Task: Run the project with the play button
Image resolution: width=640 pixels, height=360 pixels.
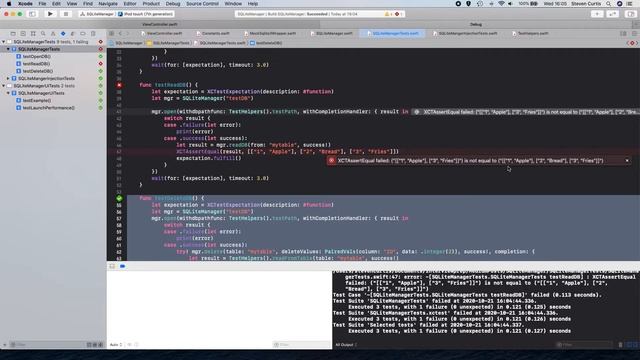Action: 50,14
